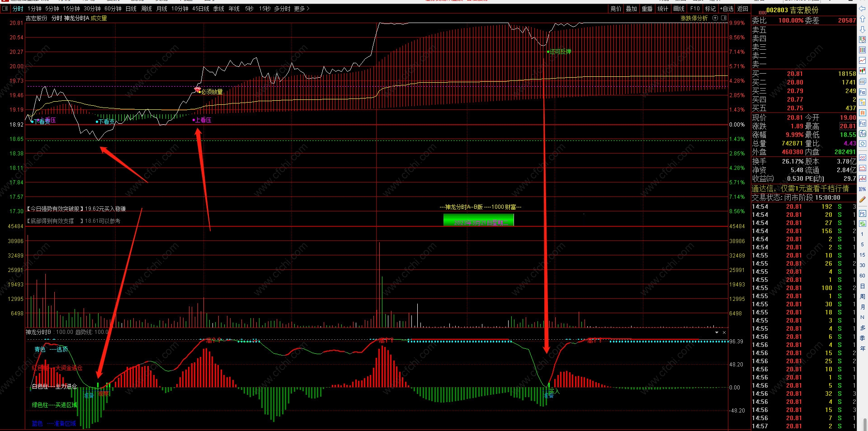Click the 重播 replay button
The width and height of the screenshot is (868, 431).
(x=647, y=9)
